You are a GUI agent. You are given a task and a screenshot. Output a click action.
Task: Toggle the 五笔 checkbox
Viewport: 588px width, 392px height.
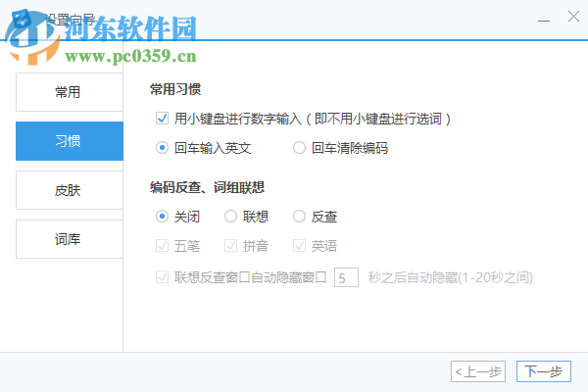[x=162, y=246]
